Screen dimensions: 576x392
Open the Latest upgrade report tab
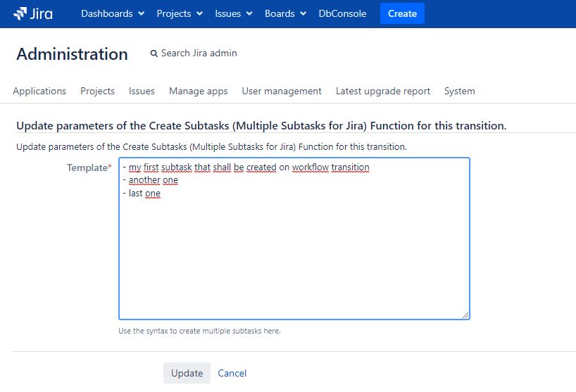pyautogui.click(x=383, y=91)
